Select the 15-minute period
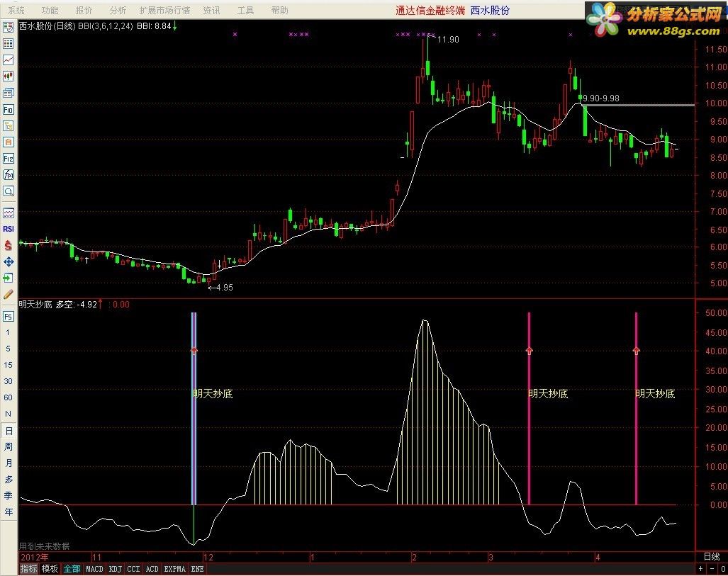The width and height of the screenshot is (728, 576). pos(8,365)
